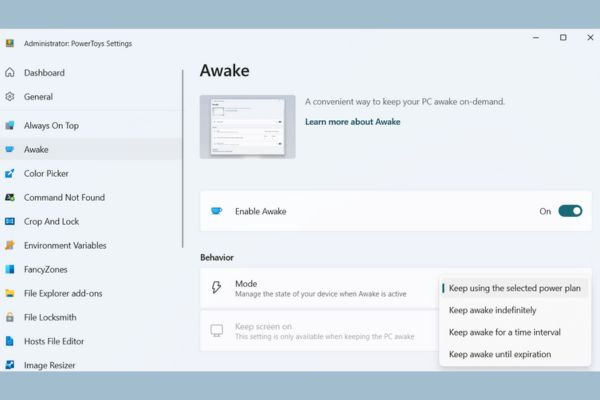Click the File Locksmith padlock icon
Screen dimensions: 600x400
pos(10,317)
